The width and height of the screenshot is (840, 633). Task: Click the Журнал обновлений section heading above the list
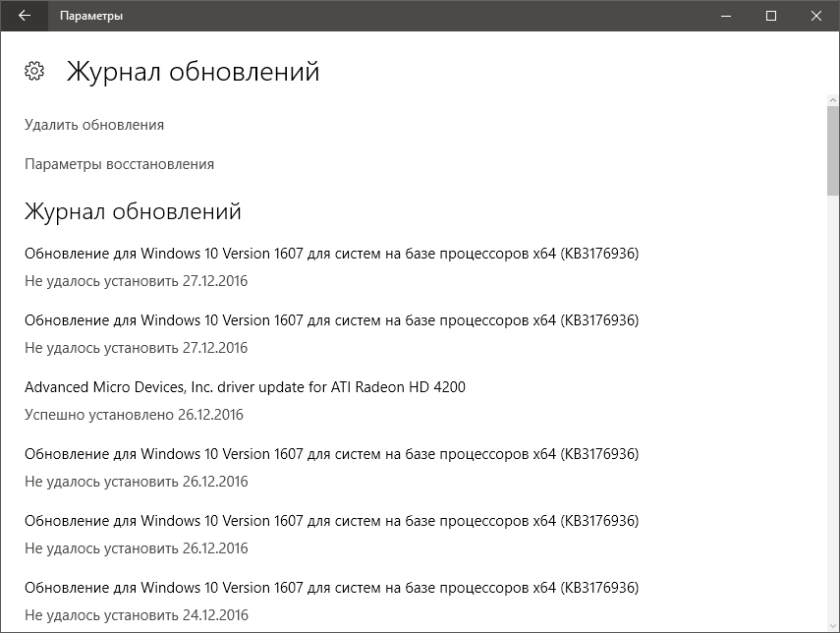tap(133, 212)
